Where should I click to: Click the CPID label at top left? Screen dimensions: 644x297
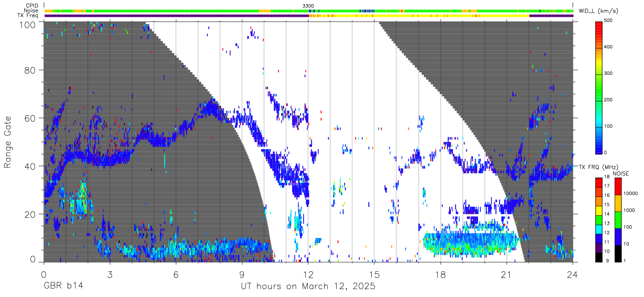pyautogui.click(x=31, y=6)
